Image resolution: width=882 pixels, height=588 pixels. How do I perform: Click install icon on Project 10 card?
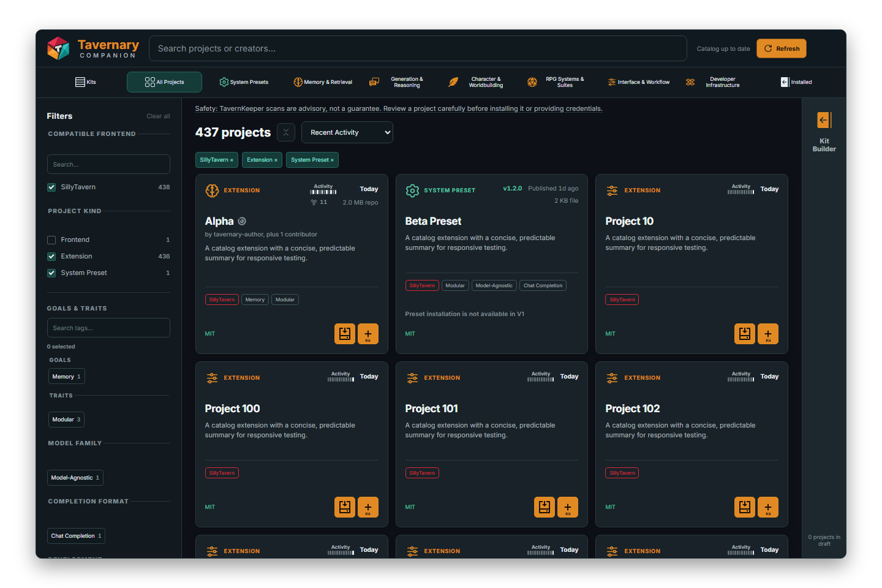(745, 334)
